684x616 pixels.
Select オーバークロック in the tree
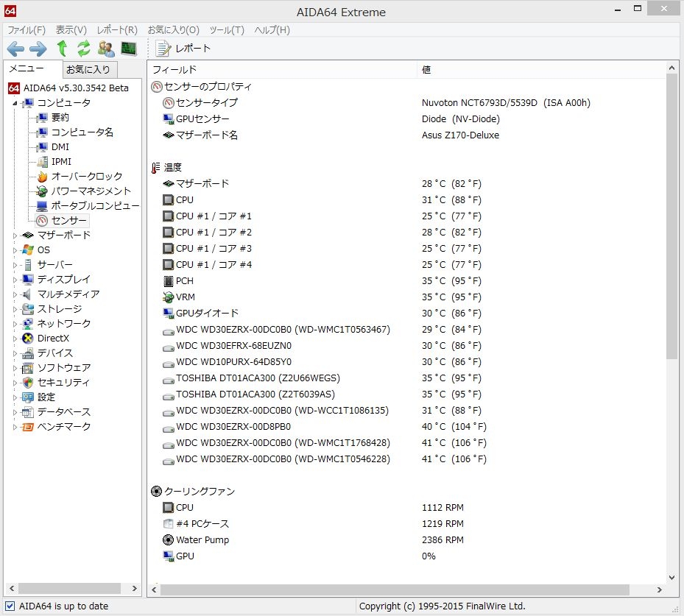point(86,177)
